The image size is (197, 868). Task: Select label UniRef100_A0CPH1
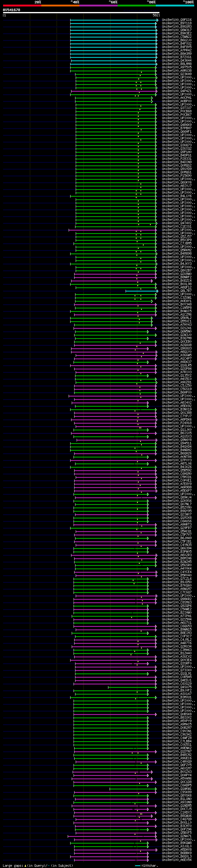[177, 98]
